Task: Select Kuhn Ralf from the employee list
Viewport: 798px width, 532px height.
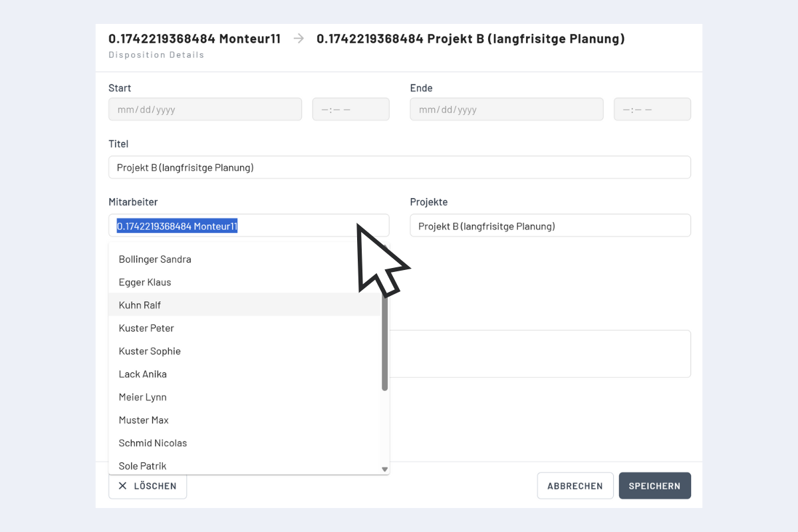Action: [140, 305]
